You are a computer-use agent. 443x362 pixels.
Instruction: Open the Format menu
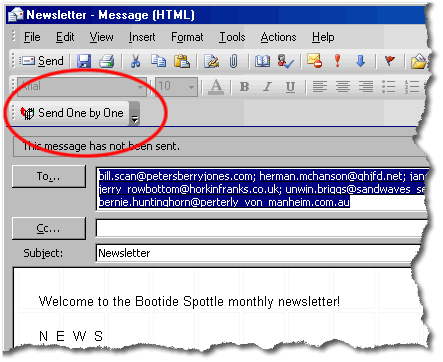pos(187,37)
